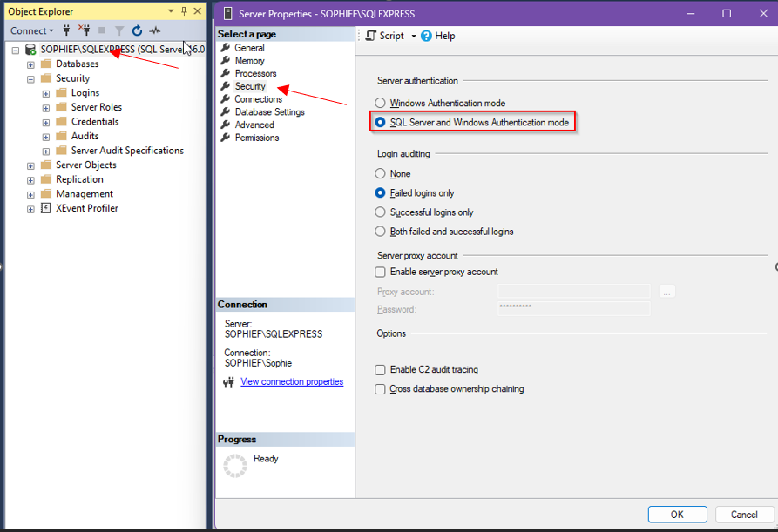Open View connection properties link
Viewport: 778px width, 532px height.
coord(292,381)
